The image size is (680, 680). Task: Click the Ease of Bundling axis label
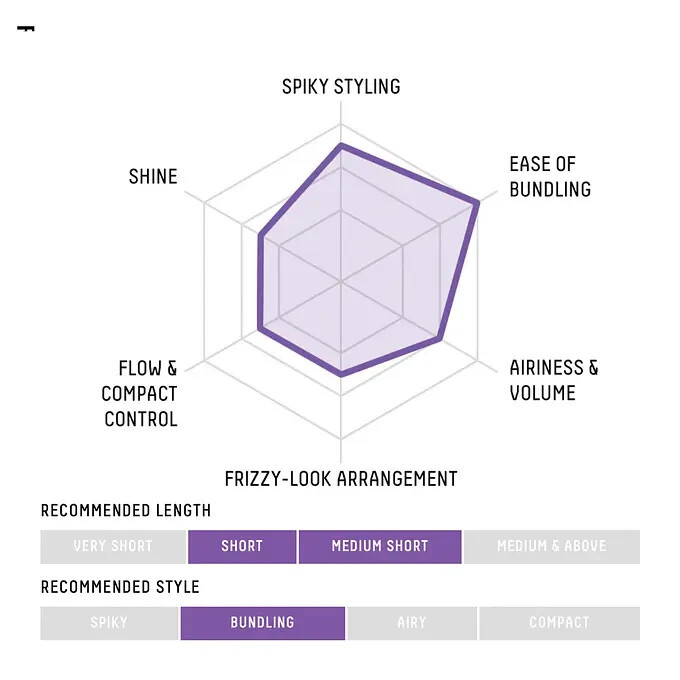click(x=550, y=177)
